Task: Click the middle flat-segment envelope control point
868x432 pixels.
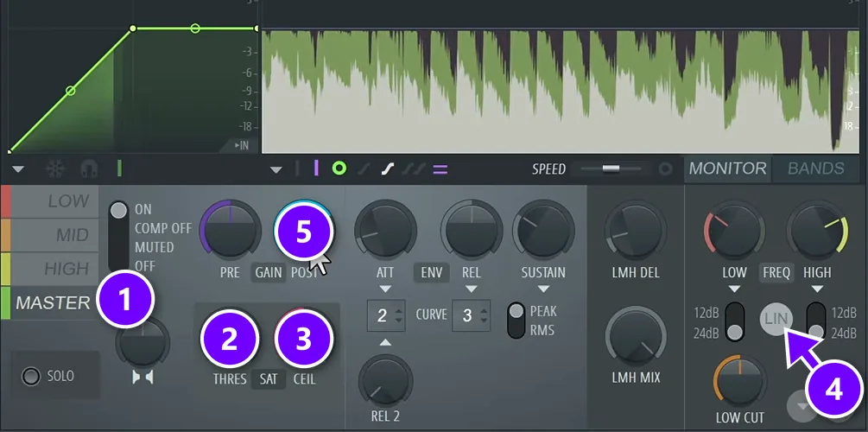Action: (x=195, y=29)
